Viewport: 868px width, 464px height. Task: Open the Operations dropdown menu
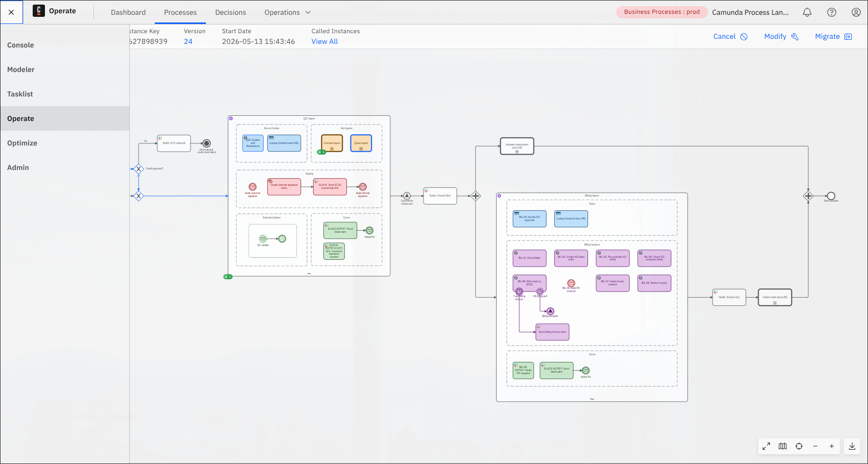288,12
